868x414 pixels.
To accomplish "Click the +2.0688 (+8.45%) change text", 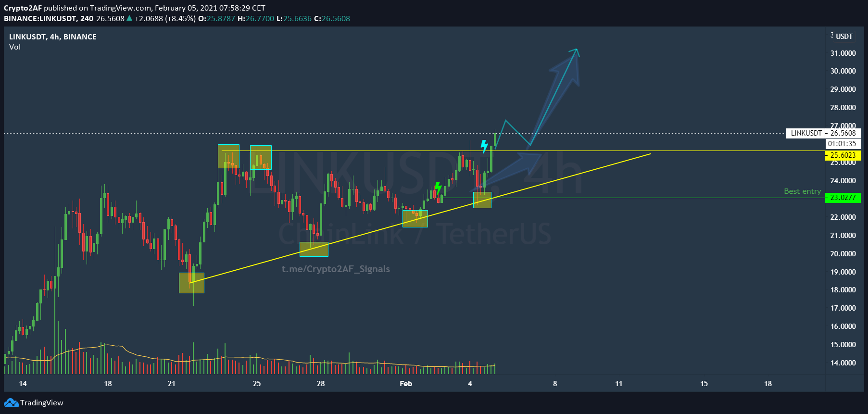I will pyautogui.click(x=165, y=19).
